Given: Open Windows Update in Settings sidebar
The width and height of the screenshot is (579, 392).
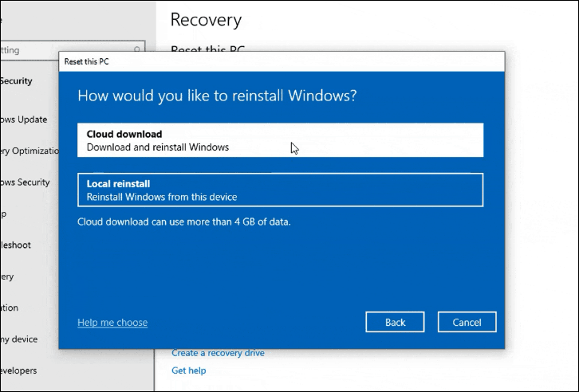Looking at the screenshot, I should coord(24,120).
